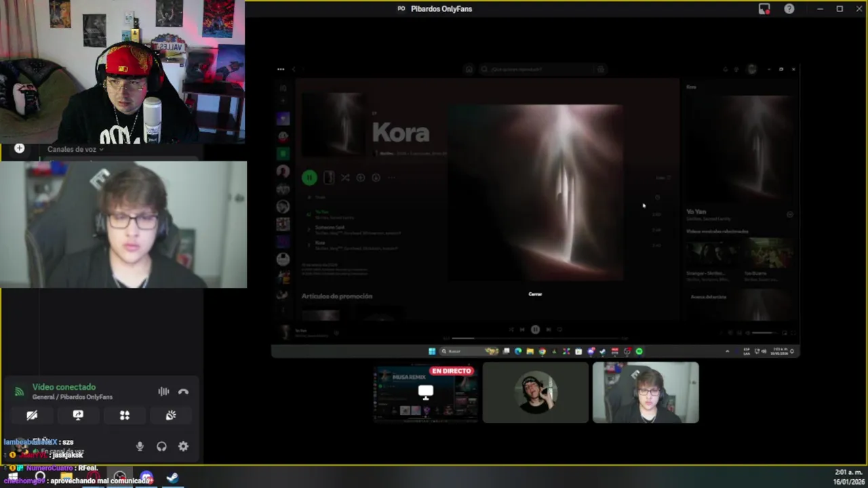
Task: Click the Spotify icon in shared taskbar
Action: click(x=639, y=351)
